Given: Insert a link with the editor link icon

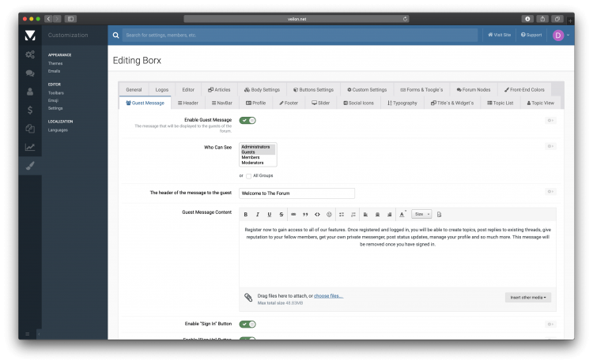Looking at the screenshot, I should click(x=293, y=215).
